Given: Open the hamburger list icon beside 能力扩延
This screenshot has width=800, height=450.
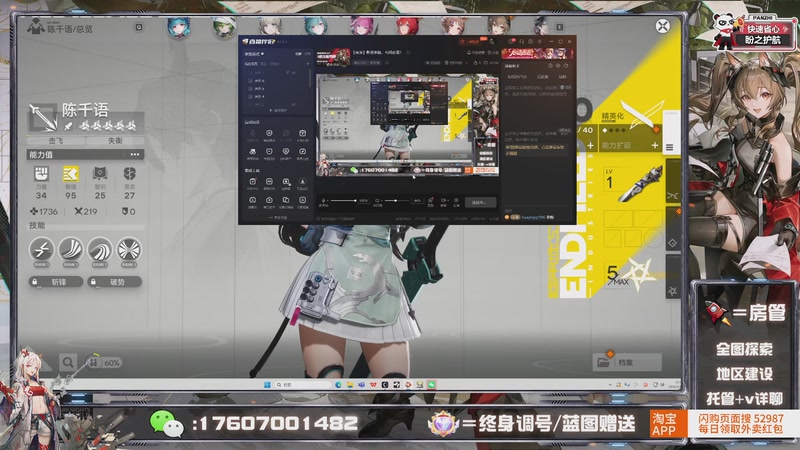Looking at the screenshot, I should [670, 147].
